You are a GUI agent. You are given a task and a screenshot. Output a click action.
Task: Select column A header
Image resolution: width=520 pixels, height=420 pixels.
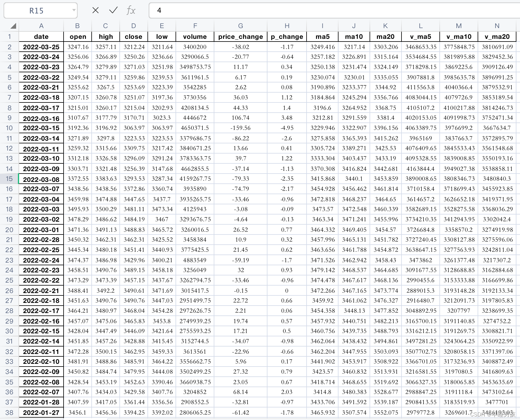pos(41,26)
